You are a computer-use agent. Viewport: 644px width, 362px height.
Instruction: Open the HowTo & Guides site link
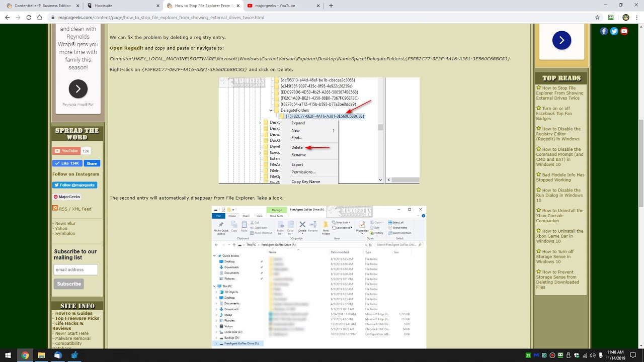[x=74, y=313]
